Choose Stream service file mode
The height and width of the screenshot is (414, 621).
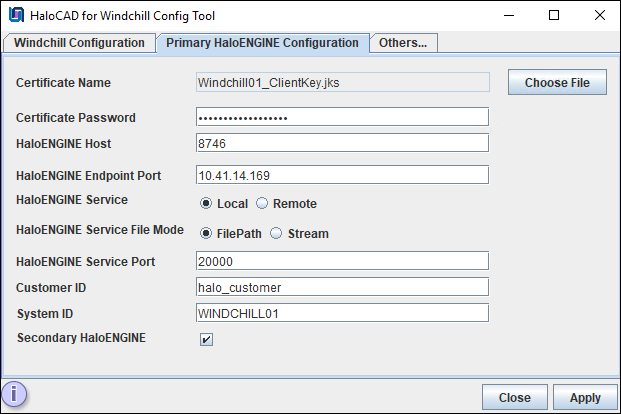pos(276,234)
